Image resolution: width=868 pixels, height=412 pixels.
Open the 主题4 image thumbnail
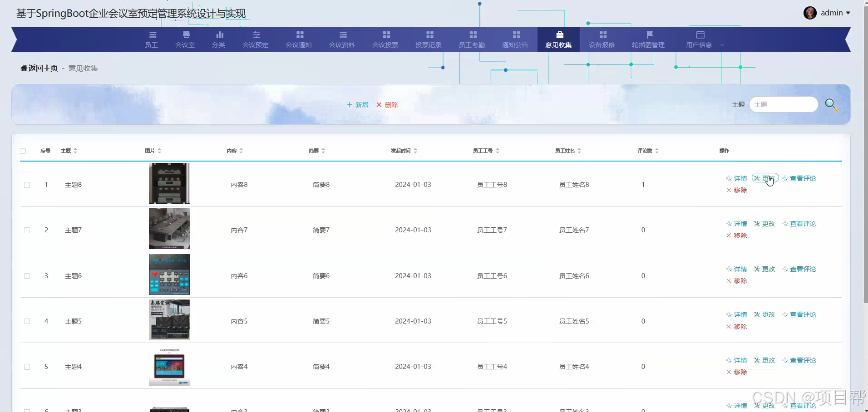coord(169,366)
